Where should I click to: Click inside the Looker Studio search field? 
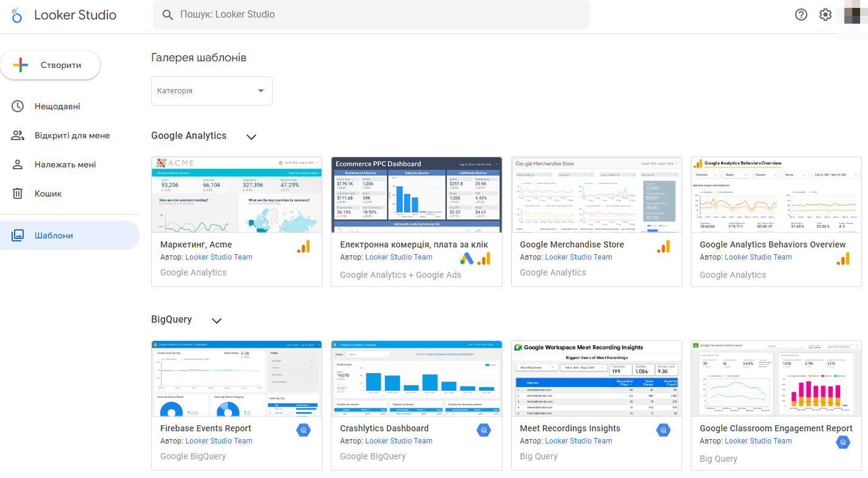coord(370,15)
